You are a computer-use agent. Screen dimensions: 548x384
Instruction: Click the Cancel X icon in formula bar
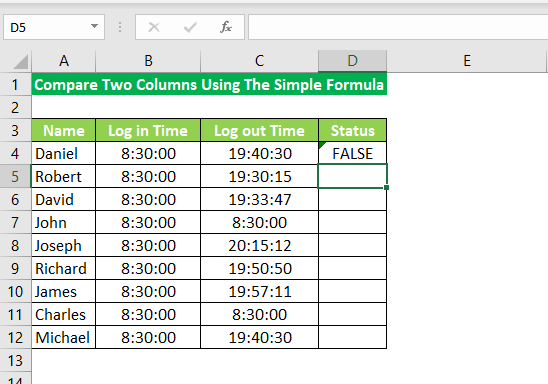(x=154, y=27)
